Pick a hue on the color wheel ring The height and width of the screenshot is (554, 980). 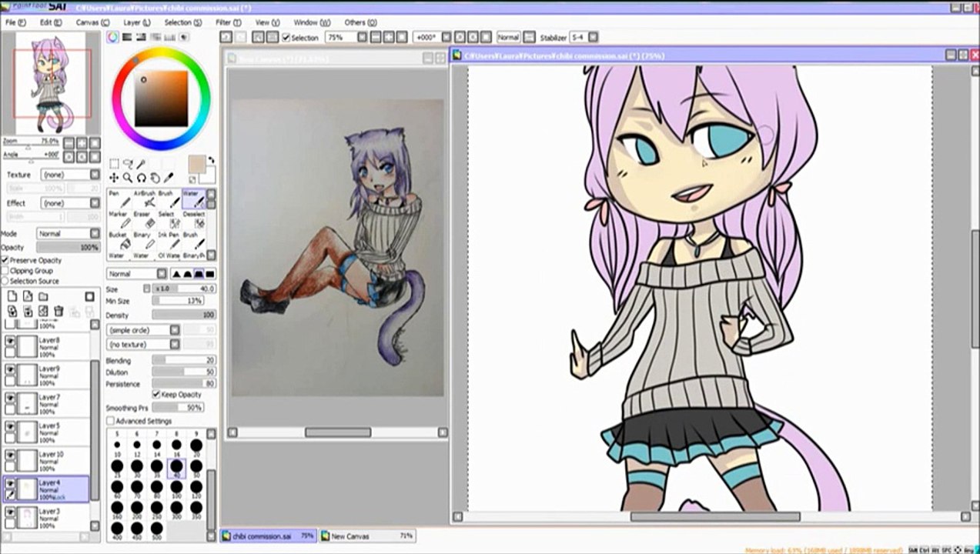pos(161,53)
